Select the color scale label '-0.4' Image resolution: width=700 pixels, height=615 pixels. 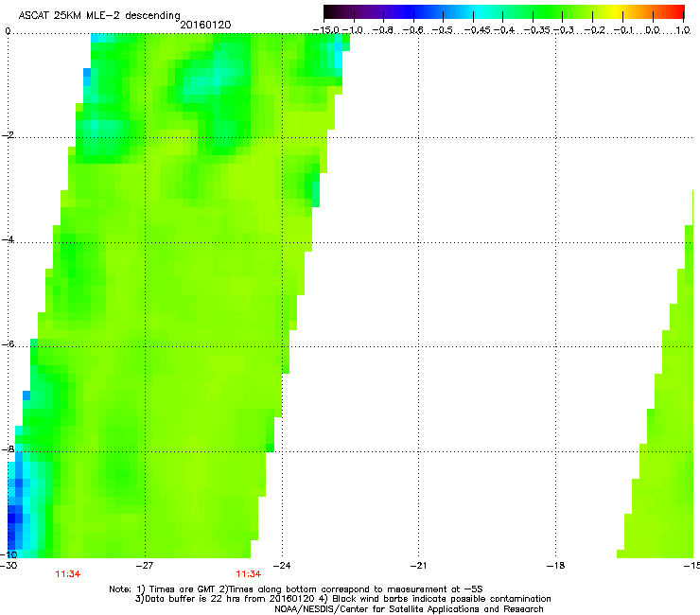point(504,30)
